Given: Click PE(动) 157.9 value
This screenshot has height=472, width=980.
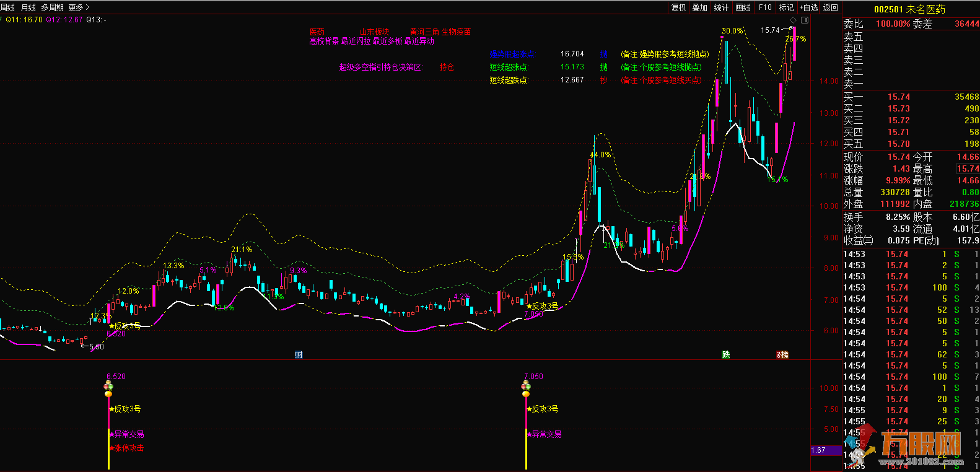Looking at the screenshot, I should 968,240.
